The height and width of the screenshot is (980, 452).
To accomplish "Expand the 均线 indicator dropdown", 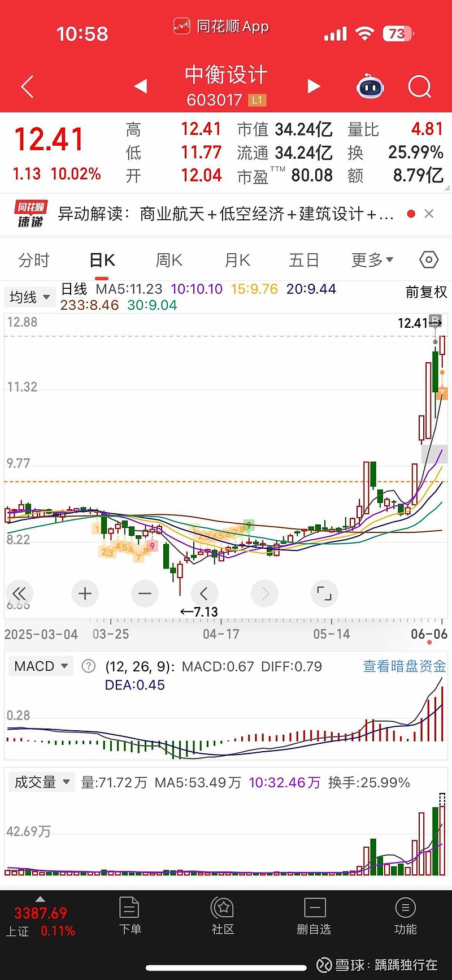I will [30, 297].
